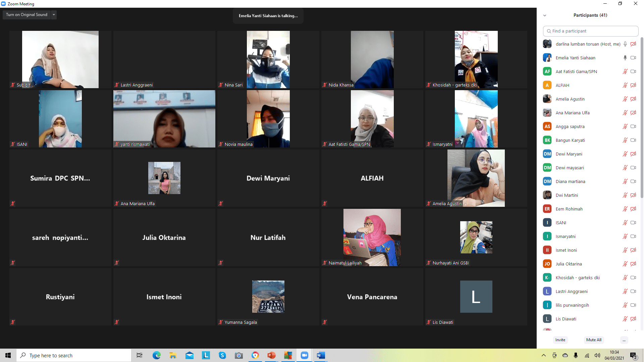Toggle Julia Oktarina's muted microphone
The width and height of the screenshot is (644, 362).
click(x=625, y=264)
